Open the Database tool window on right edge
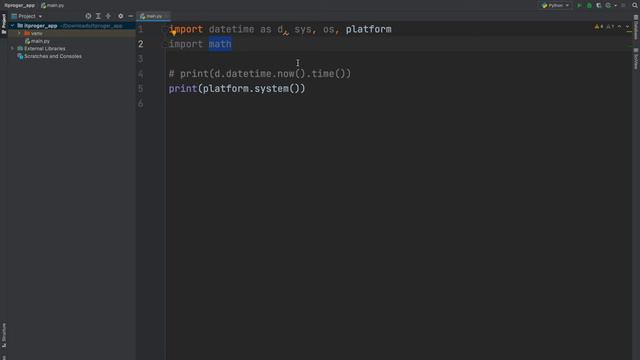The width and height of the screenshot is (640, 360). [x=636, y=27]
